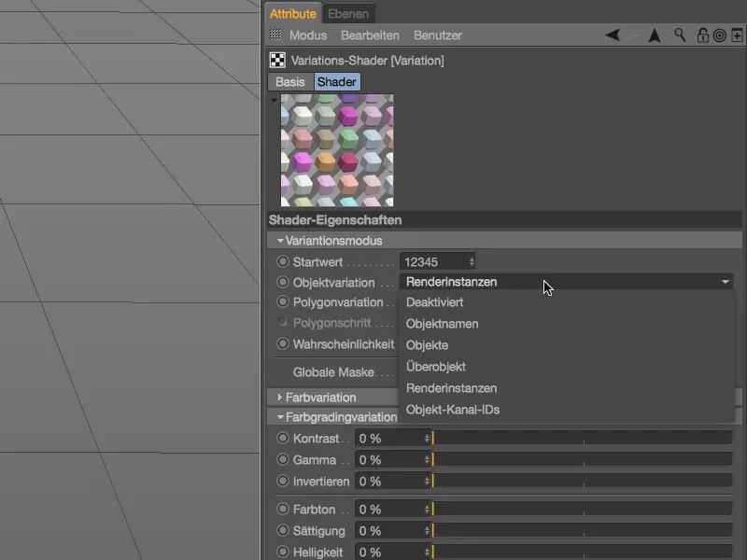
Task: Toggle Objektvariation animation circle
Action: tap(283, 282)
